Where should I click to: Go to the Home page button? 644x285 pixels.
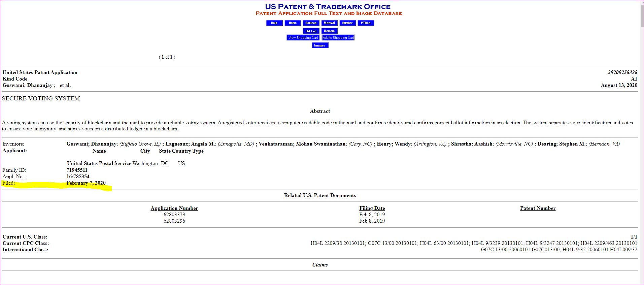pyautogui.click(x=293, y=23)
